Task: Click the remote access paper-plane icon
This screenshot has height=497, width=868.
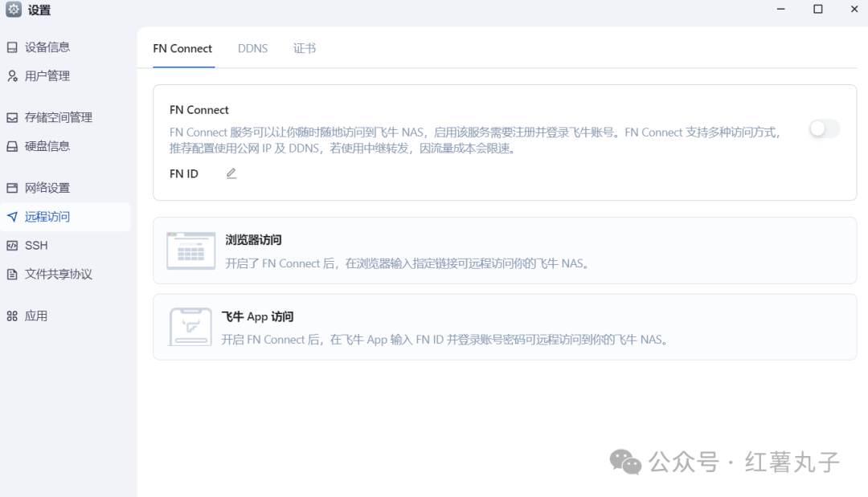Action: pos(12,217)
